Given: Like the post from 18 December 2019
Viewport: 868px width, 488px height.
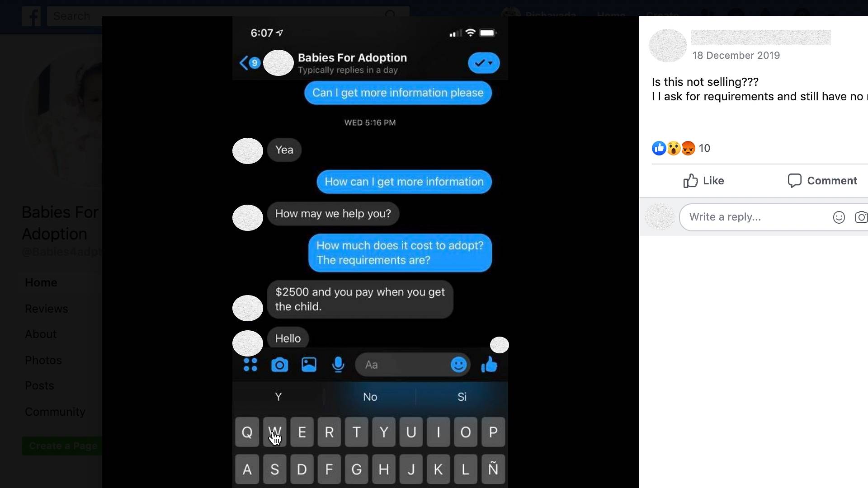Looking at the screenshot, I should pos(703,181).
